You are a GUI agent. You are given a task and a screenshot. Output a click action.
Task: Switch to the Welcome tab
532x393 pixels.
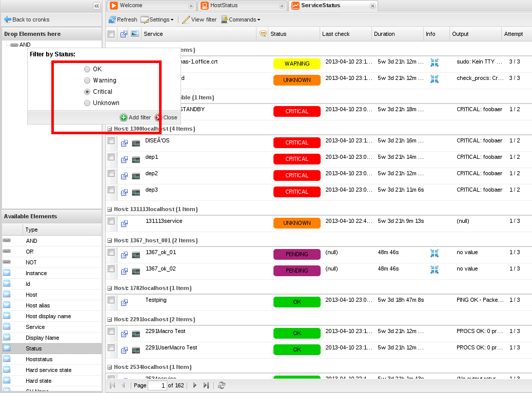click(x=131, y=6)
